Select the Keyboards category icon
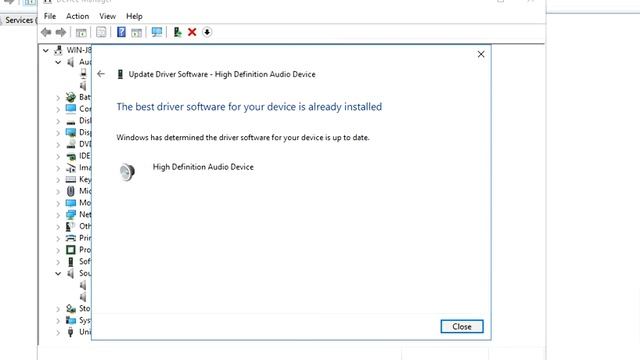This screenshot has height=360, width=640. 71,179
